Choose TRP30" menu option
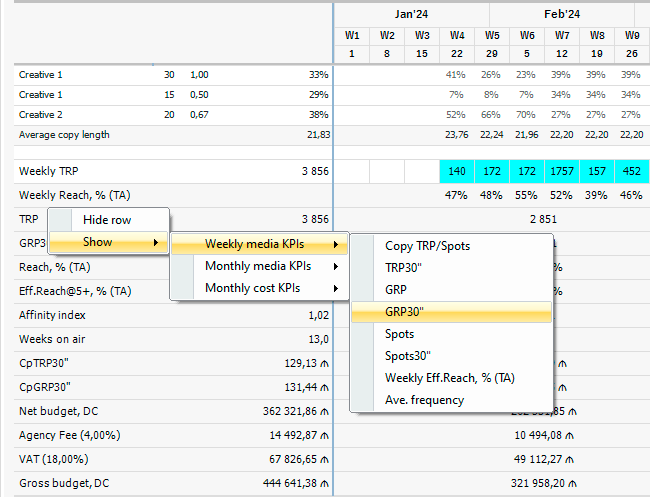650x497 pixels. point(451,268)
